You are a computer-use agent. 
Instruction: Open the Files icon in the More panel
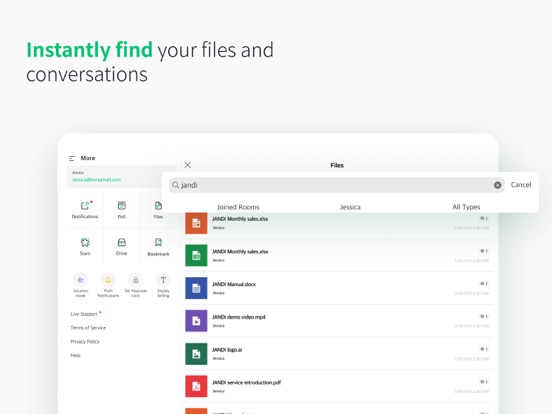pyautogui.click(x=158, y=206)
